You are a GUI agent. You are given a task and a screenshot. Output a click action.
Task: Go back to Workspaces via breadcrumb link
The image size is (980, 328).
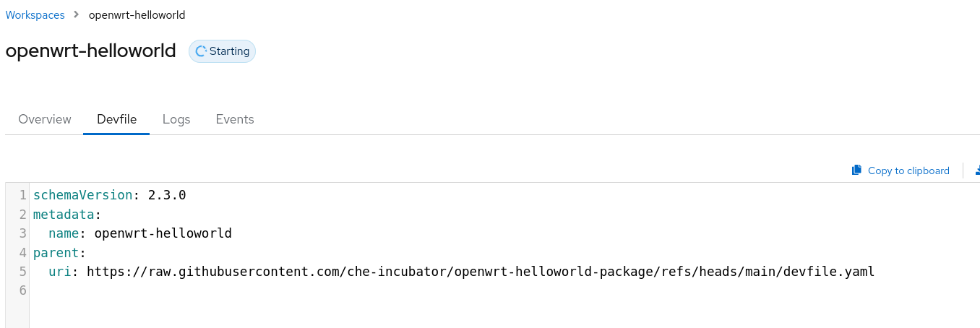(x=35, y=14)
